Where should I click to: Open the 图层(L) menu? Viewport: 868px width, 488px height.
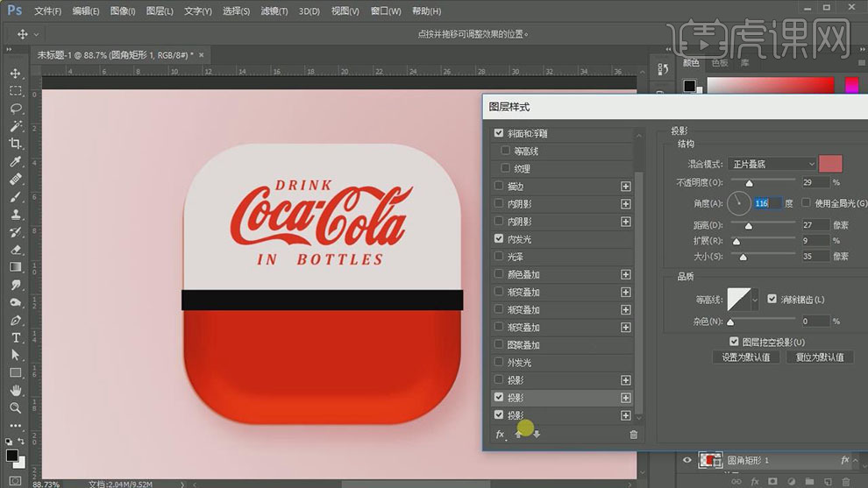pos(160,11)
